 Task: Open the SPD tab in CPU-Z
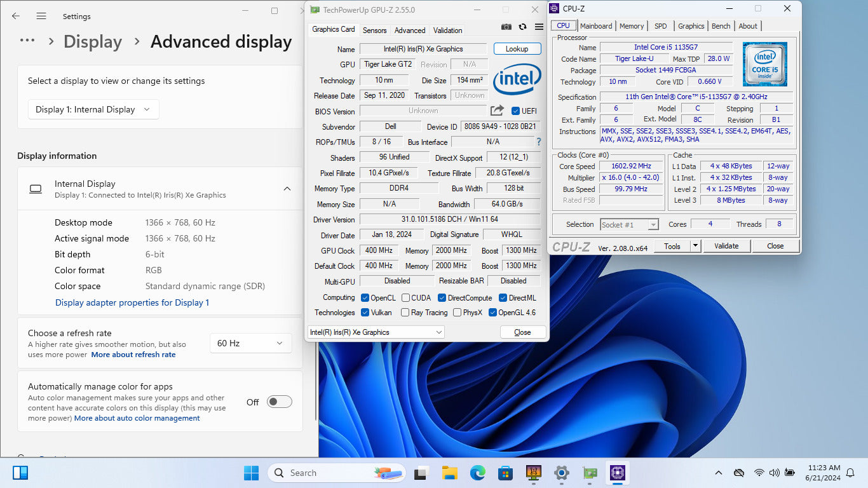pos(661,26)
